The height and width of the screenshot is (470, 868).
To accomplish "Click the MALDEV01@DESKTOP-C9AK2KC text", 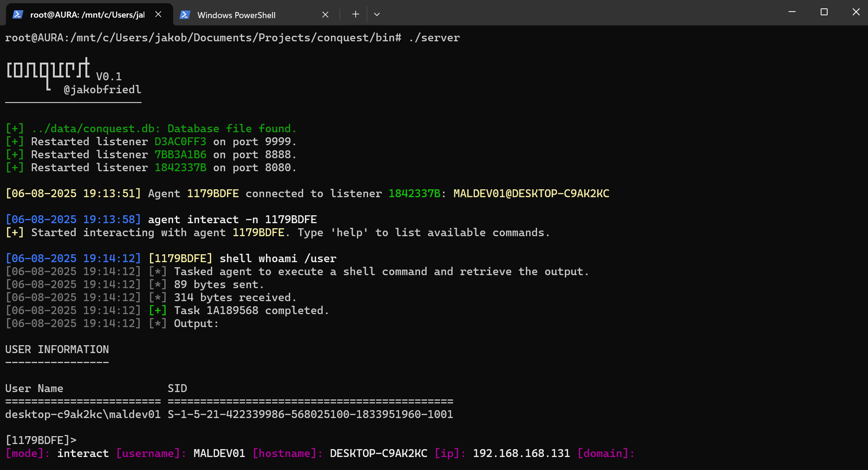I will click(x=531, y=193).
